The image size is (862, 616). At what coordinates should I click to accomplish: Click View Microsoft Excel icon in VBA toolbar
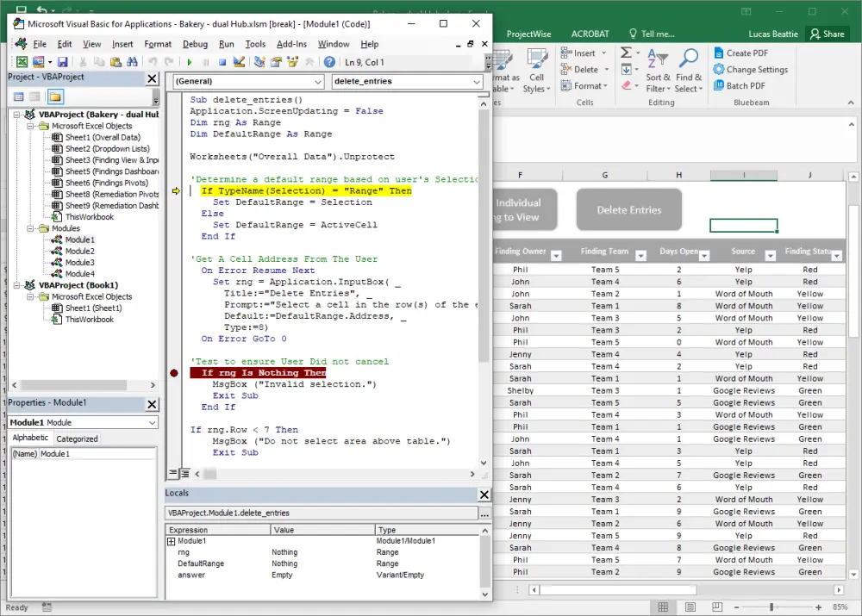tap(22, 62)
